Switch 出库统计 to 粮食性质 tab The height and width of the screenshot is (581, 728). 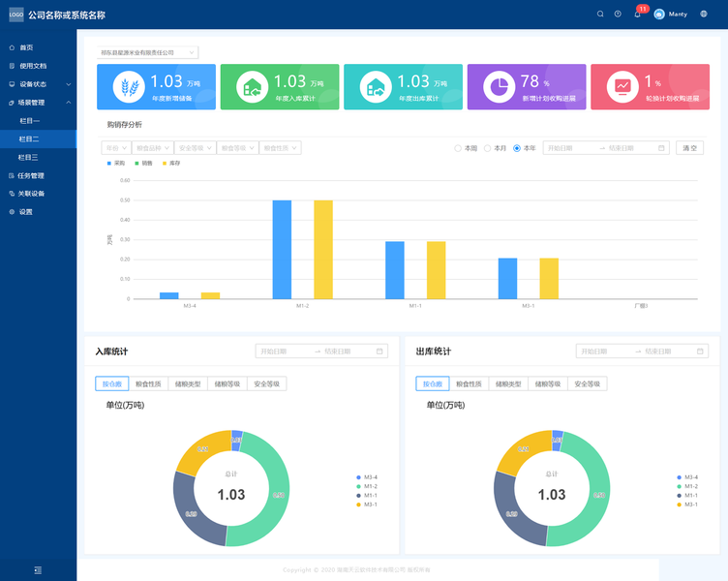point(469,384)
